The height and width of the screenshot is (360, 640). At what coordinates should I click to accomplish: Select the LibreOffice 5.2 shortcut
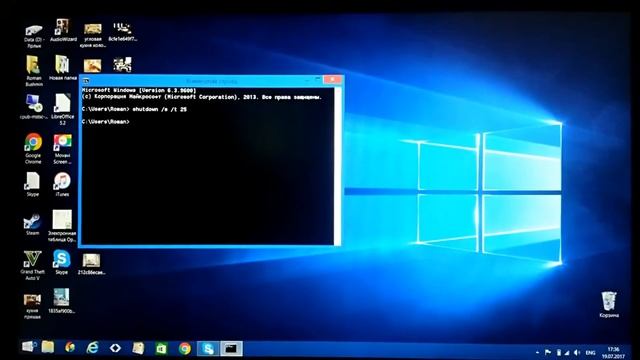coord(62,109)
